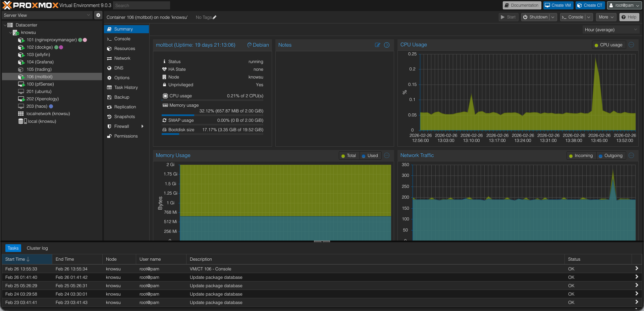This screenshot has height=311, width=644.
Task: Click the edit tags pencil icon
Action: click(215, 17)
